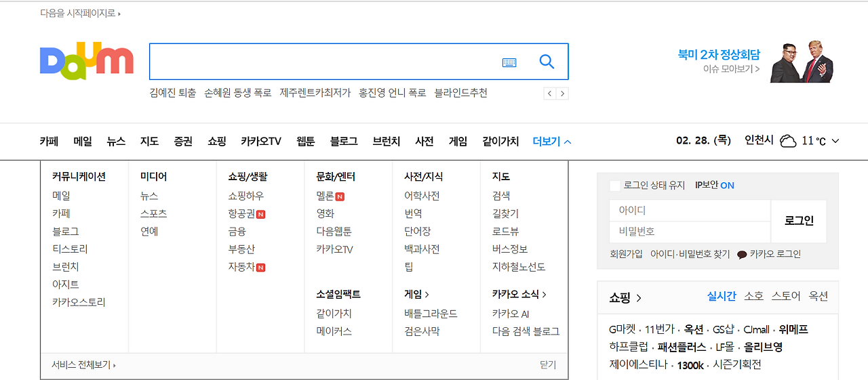Open 카카오TV in the nav bar
This screenshot has width=868, height=380.
[261, 142]
